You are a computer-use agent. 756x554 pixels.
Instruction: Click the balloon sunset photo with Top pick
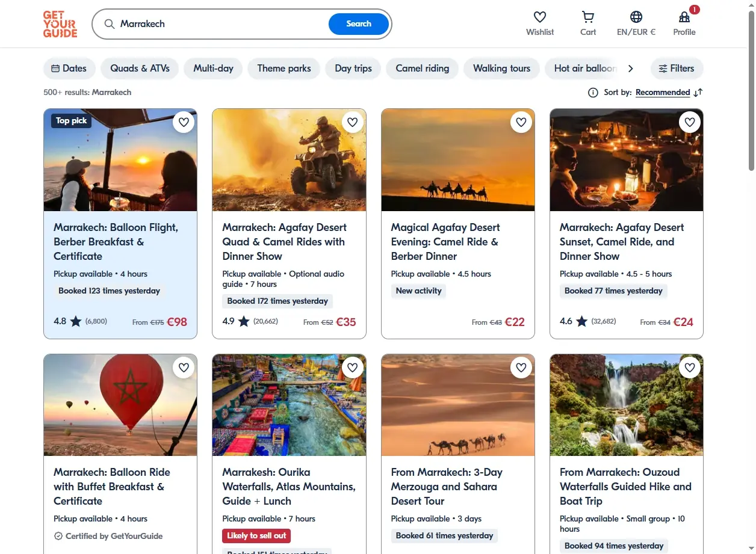pos(120,160)
